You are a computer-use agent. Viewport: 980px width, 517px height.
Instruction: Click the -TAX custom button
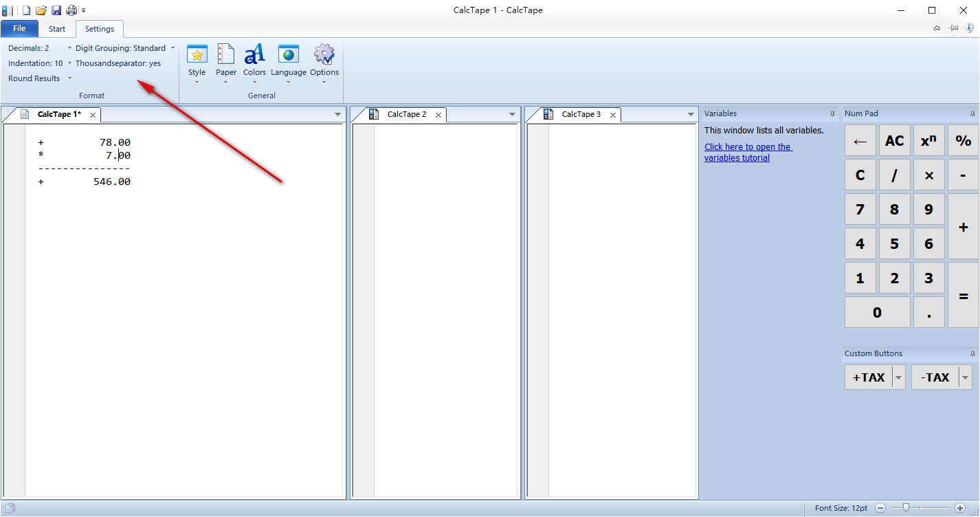[x=935, y=377]
